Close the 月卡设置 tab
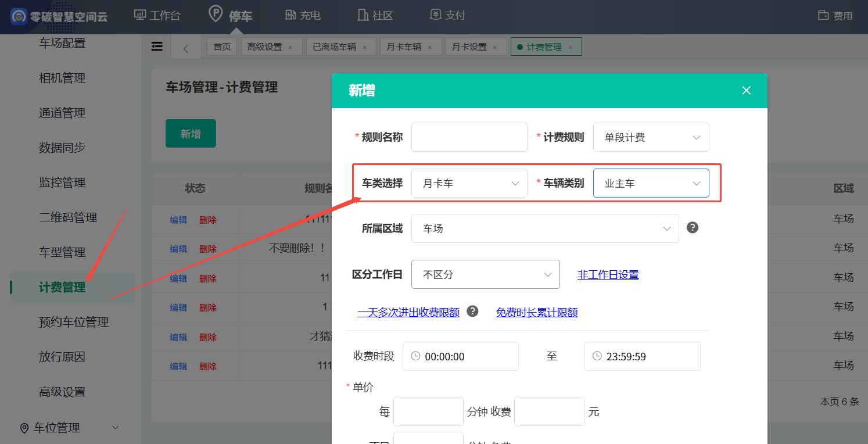The width and height of the screenshot is (868, 444). [495, 48]
